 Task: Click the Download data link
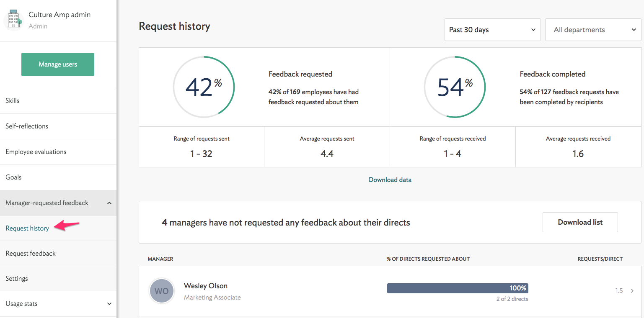[390, 180]
